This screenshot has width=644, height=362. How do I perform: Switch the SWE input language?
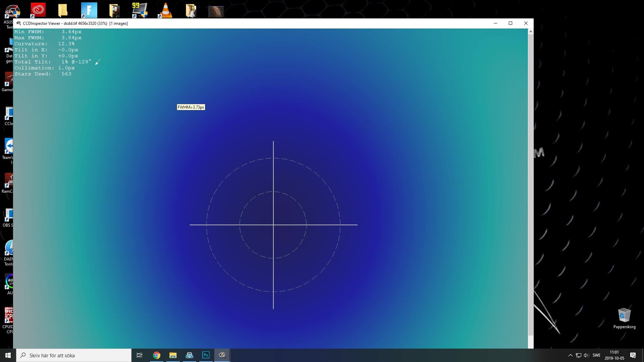tap(596, 355)
